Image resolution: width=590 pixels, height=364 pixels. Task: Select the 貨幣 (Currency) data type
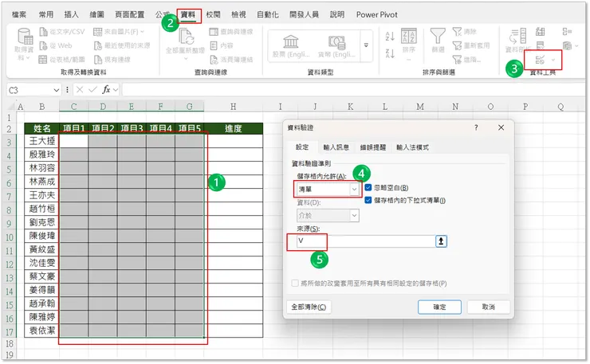[x=336, y=46]
